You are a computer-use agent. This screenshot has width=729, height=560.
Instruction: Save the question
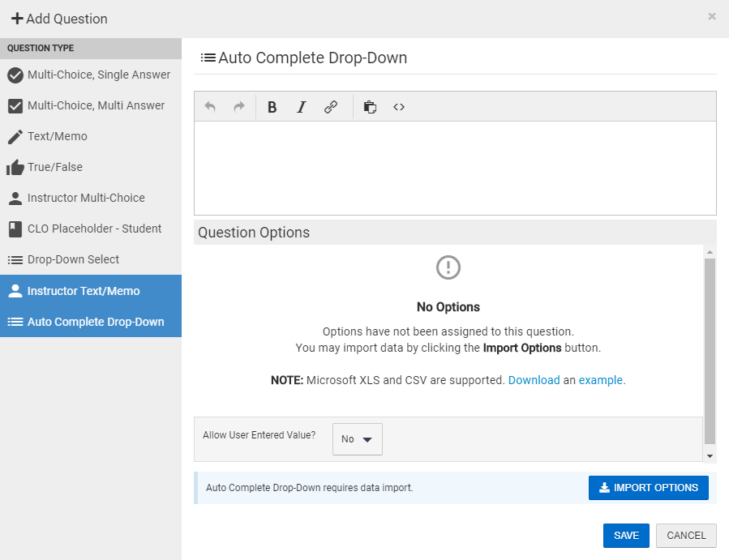pos(626,536)
